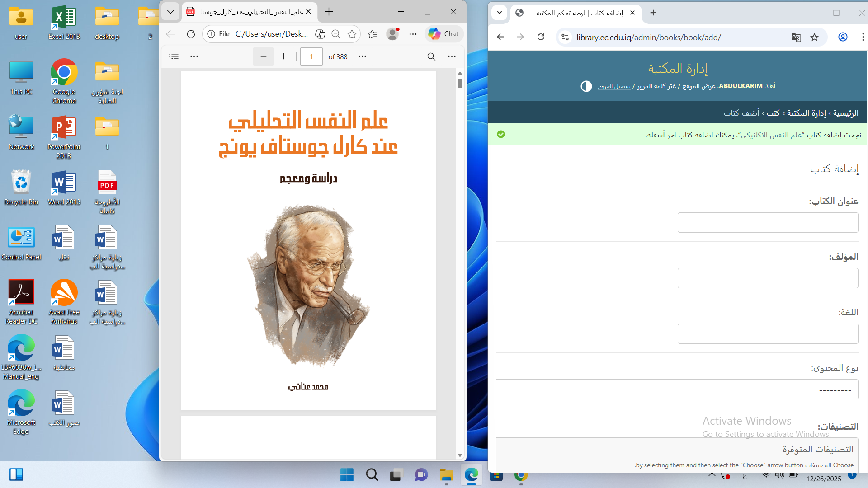
Task: Click عنوان الكتاب input field
Action: pyautogui.click(x=768, y=222)
